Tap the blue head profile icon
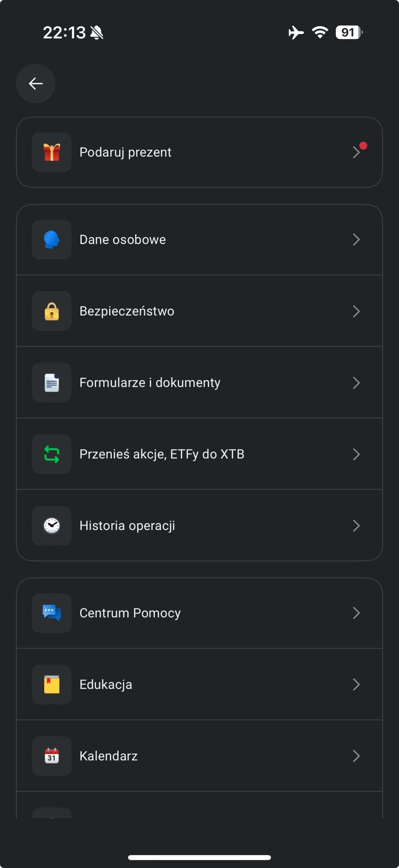 coord(52,240)
